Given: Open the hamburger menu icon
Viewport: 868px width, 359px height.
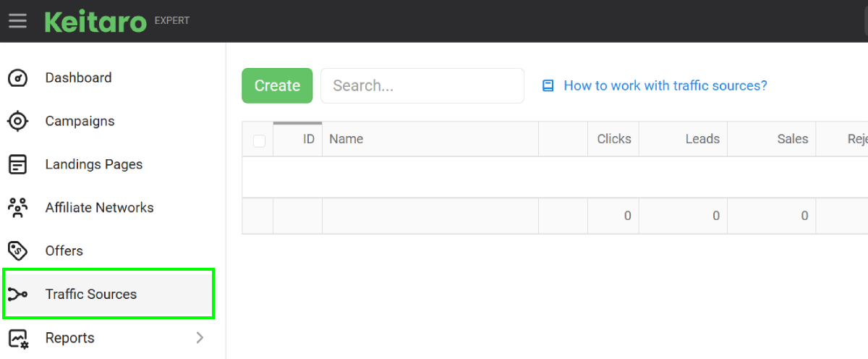Looking at the screenshot, I should (x=17, y=20).
